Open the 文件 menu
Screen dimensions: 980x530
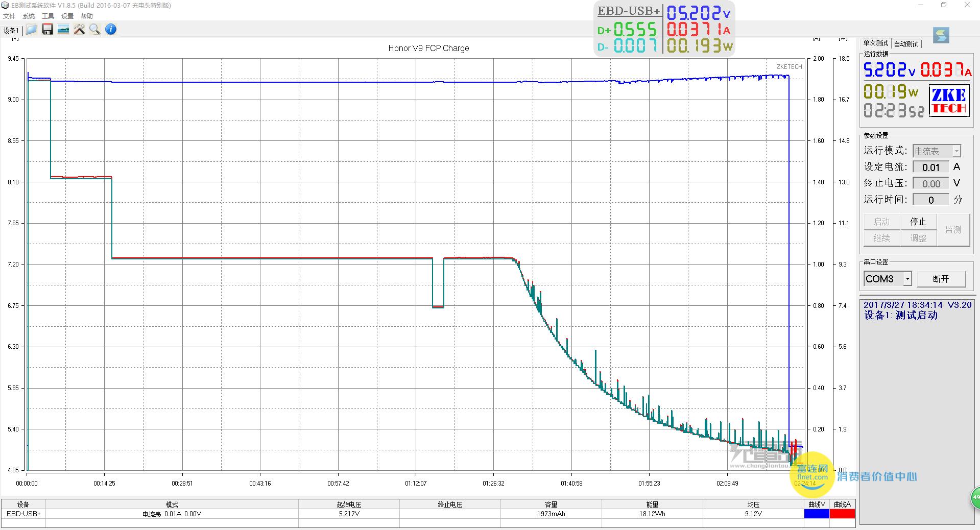pyautogui.click(x=9, y=16)
